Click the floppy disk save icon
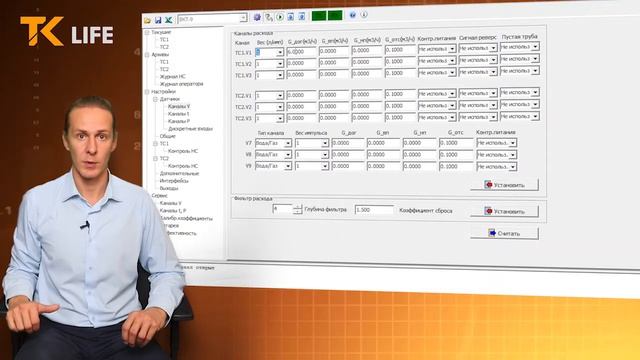 point(158,20)
